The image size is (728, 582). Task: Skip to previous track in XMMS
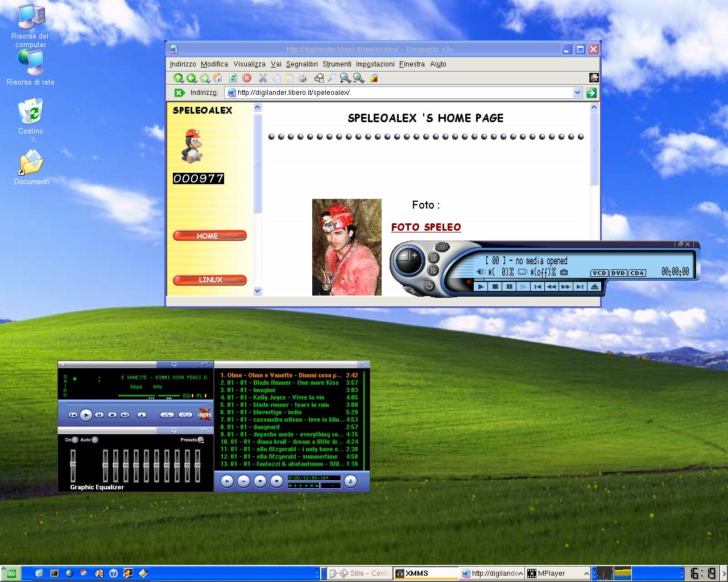pyautogui.click(x=73, y=415)
